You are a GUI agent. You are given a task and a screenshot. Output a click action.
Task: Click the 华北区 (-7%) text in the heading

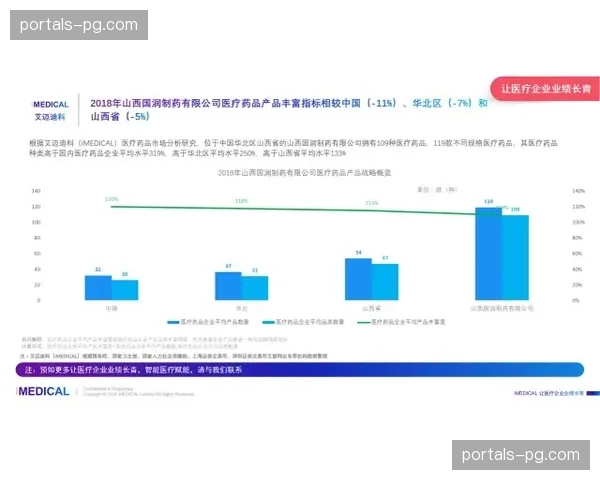(x=442, y=103)
